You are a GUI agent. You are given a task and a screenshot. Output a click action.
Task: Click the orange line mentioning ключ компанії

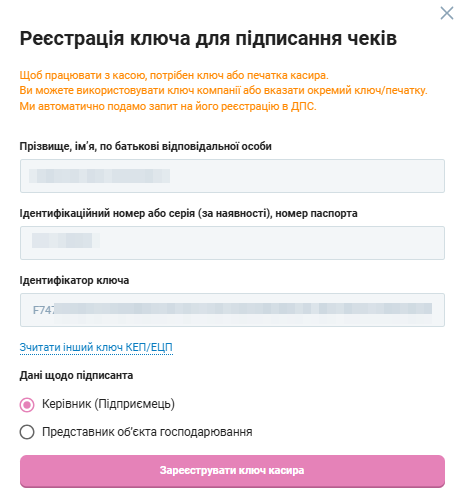point(223,91)
